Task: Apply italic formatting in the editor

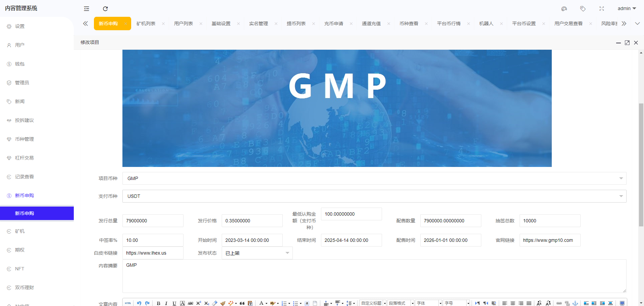Action: click(x=166, y=303)
